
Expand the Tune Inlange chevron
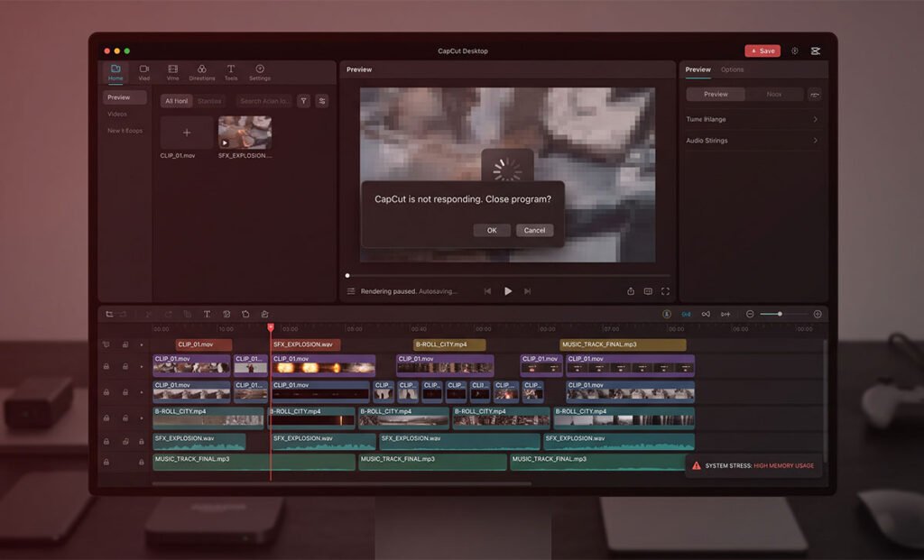coord(815,120)
